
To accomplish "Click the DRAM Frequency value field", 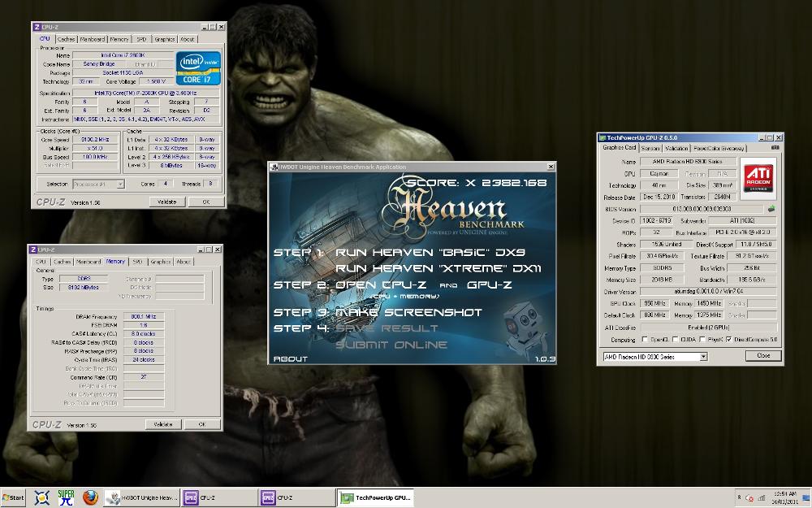I will click(x=144, y=316).
